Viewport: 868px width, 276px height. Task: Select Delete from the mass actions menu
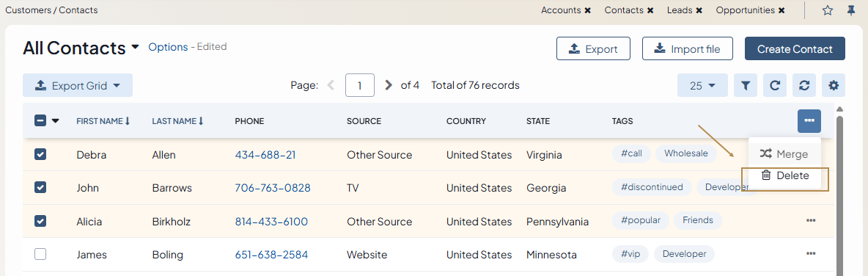coord(785,175)
